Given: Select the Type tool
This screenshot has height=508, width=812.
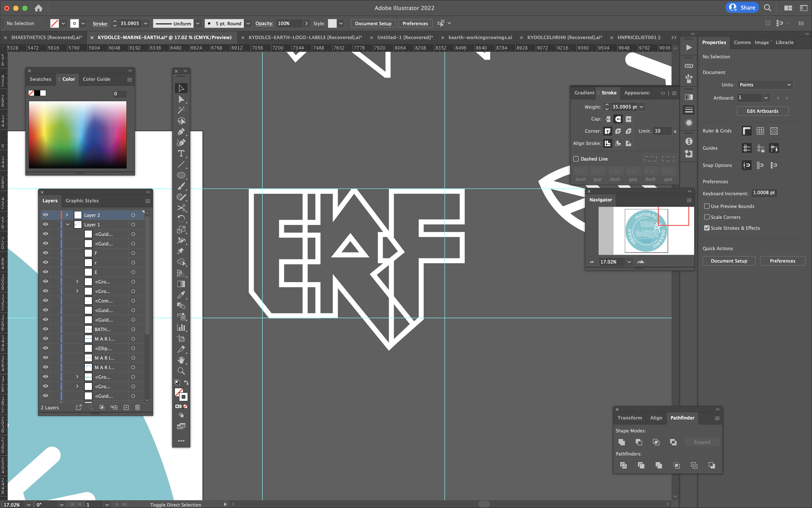Looking at the screenshot, I should tap(181, 153).
